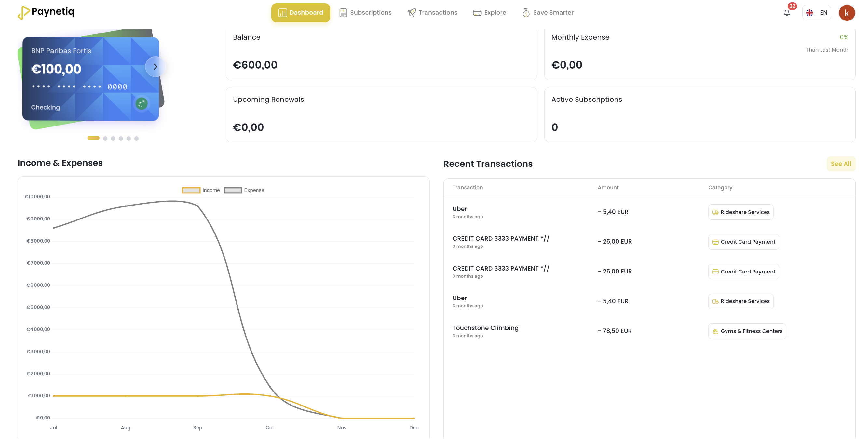
Task: Click the See All link
Action: [841, 164]
